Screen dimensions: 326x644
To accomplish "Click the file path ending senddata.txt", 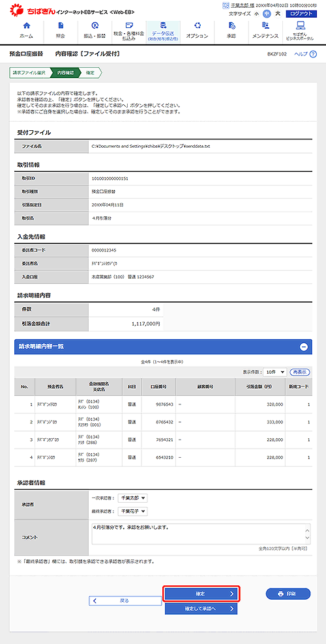I will point(151,147).
